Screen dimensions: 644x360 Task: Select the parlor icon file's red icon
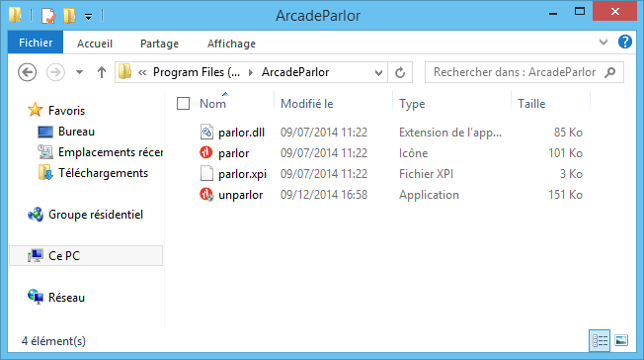(206, 152)
